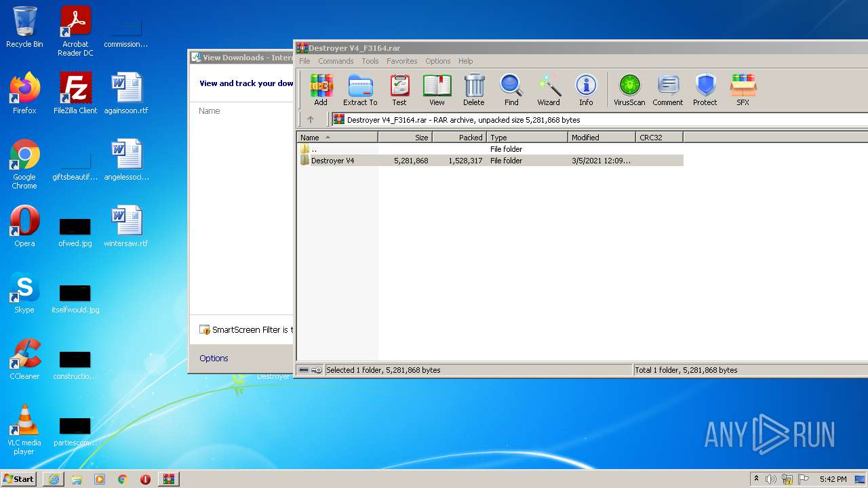The image size is (868, 488).
Task: Open wintersaw.rtf desktop file
Action: [126, 226]
